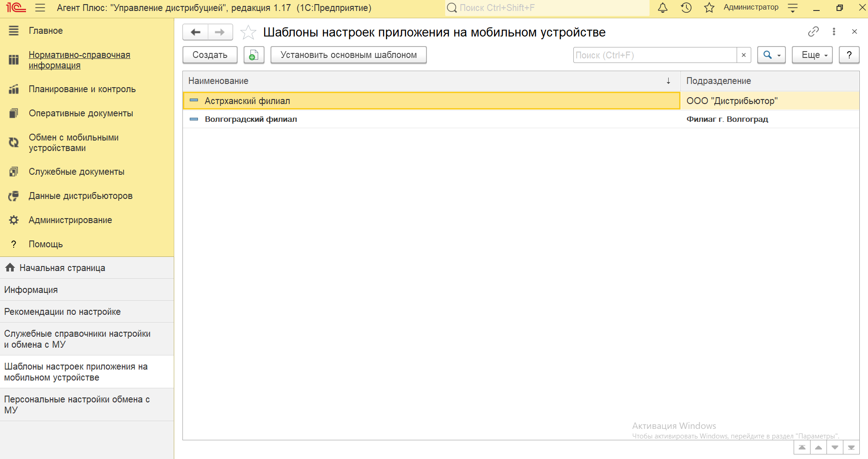Click the notifications bell icon

tap(662, 8)
